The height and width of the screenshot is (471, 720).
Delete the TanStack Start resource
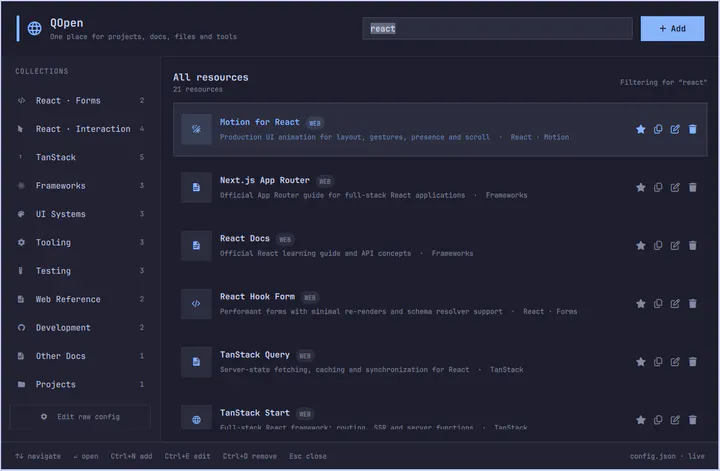[692, 420]
